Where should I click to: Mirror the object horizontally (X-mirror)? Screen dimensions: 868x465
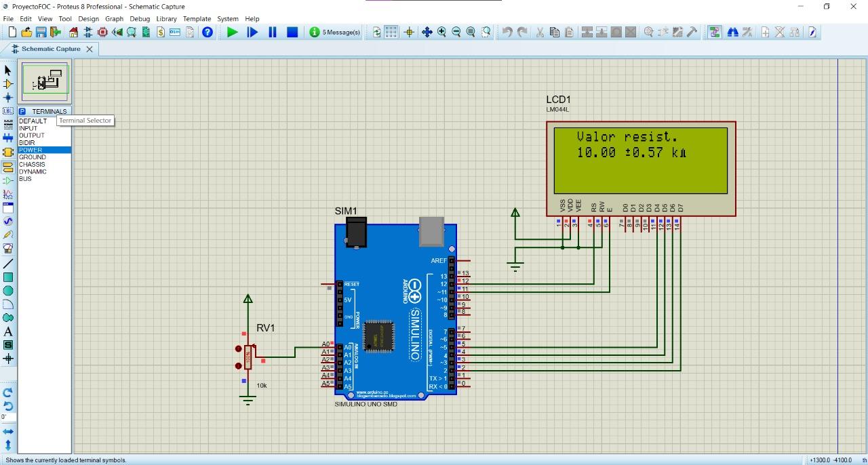[8, 431]
